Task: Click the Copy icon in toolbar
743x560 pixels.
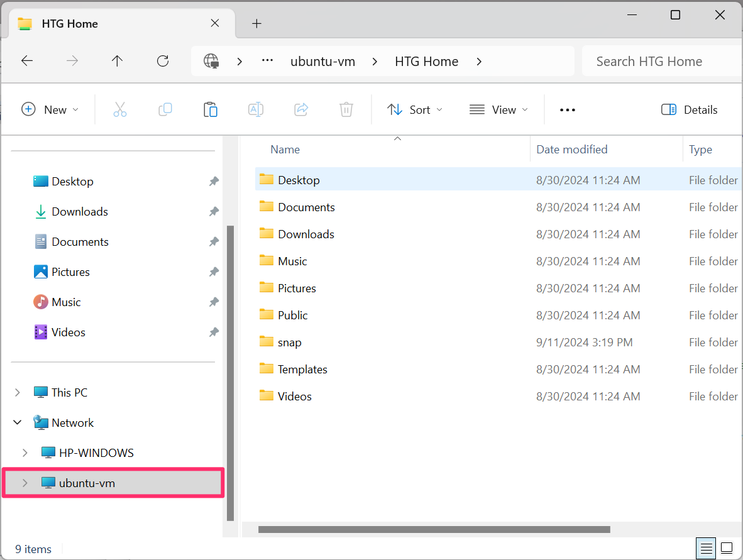Action: click(x=165, y=109)
